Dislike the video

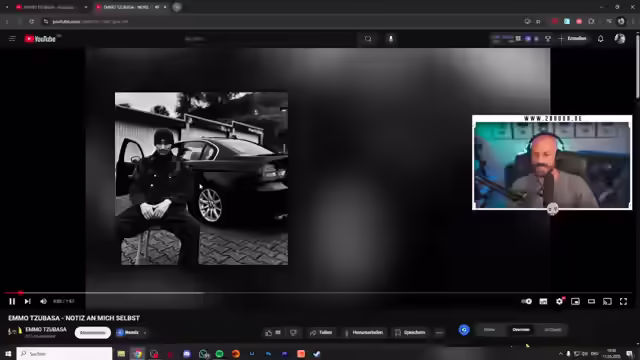[x=293, y=333]
